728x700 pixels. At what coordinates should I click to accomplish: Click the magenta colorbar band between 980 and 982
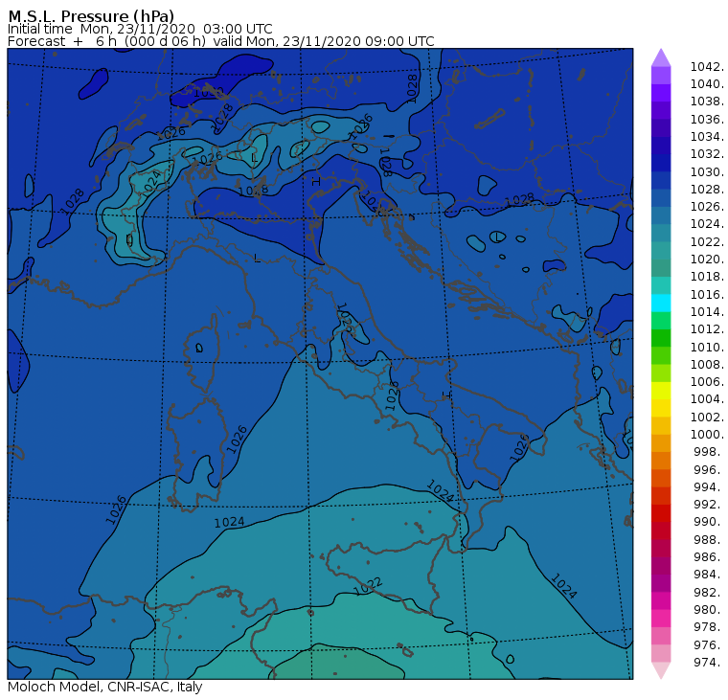click(x=661, y=600)
